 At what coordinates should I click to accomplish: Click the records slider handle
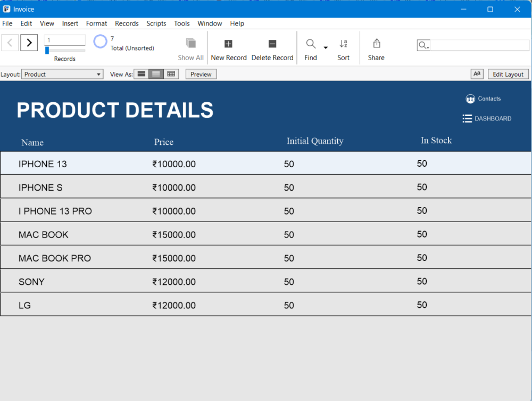[x=47, y=50]
